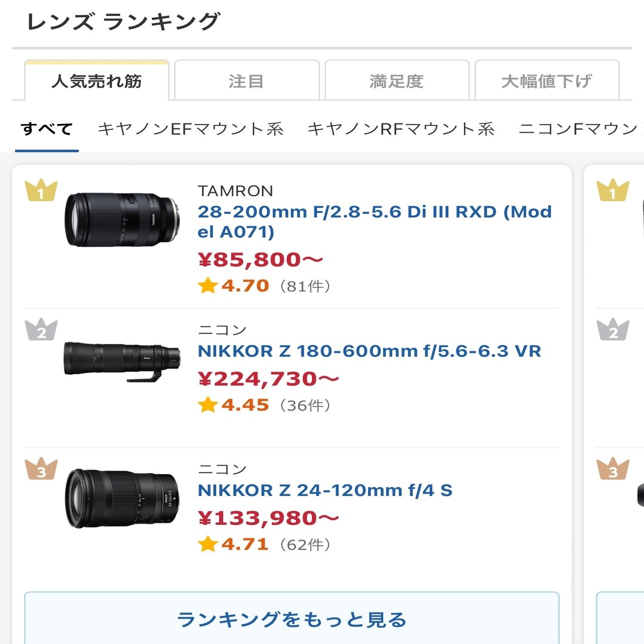Click the star rating icon beside 4.70
The width and height of the screenshot is (644, 644).
(208, 285)
